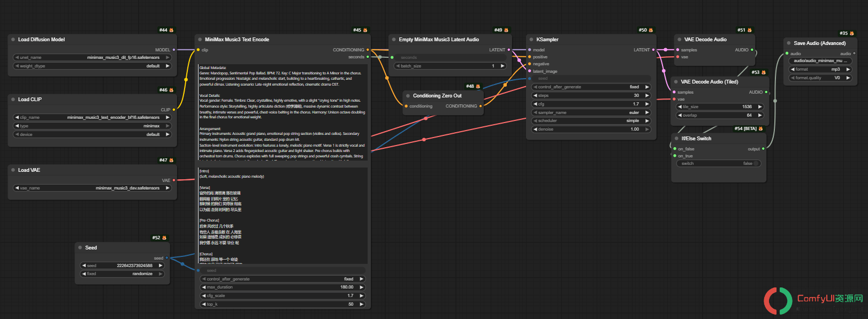
Task: Click the max_duration value field 180.00
Action: click(x=283, y=287)
